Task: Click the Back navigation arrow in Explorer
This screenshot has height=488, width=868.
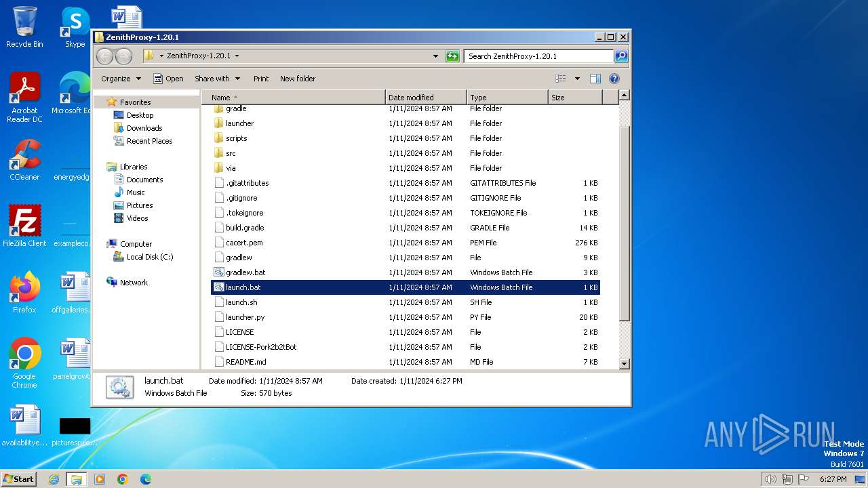Action: click(x=104, y=56)
